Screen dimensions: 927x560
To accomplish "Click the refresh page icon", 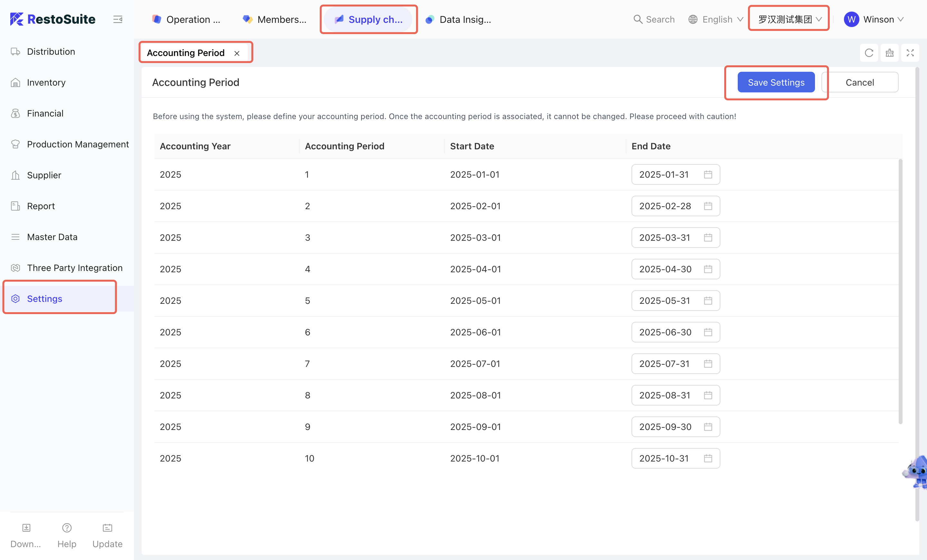I will [x=869, y=53].
